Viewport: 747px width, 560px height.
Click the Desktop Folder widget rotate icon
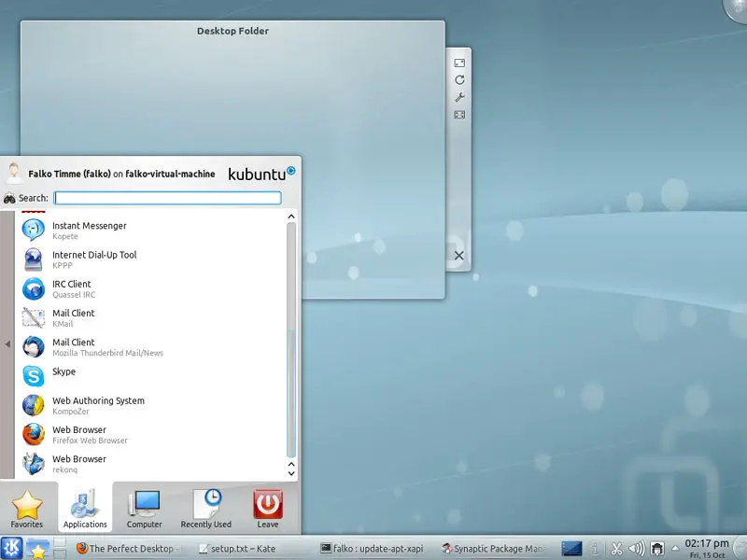click(459, 80)
